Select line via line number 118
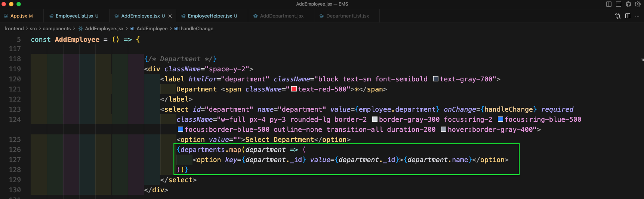The height and width of the screenshot is (199, 644). click(x=15, y=59)
